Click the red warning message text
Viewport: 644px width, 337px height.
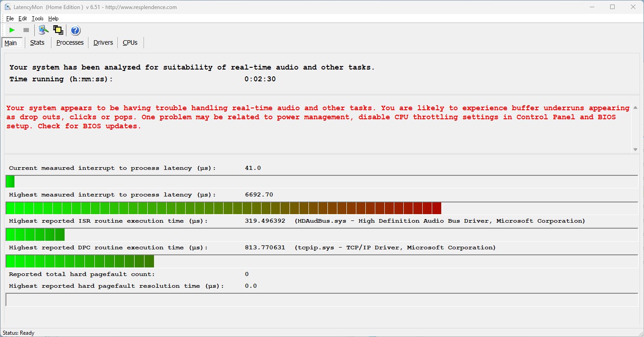coord(318,117)
